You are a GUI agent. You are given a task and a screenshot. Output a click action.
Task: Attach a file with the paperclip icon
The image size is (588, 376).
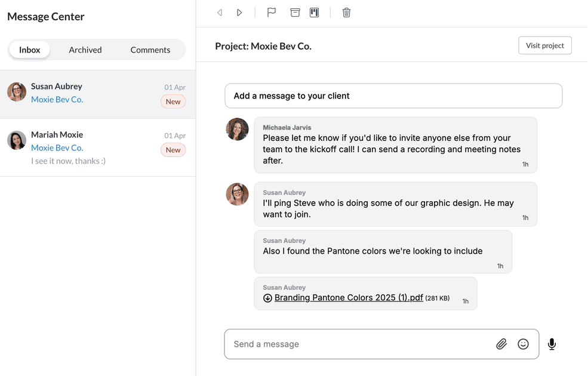click(x=501, y=344)
